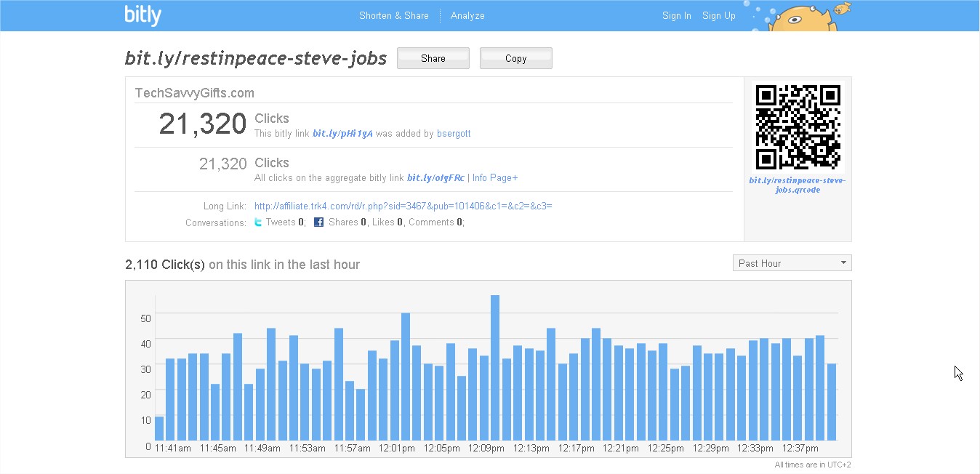Screen dimensions: 980x474
Task: Visit the bsergott user profile link
Action: 454,134
